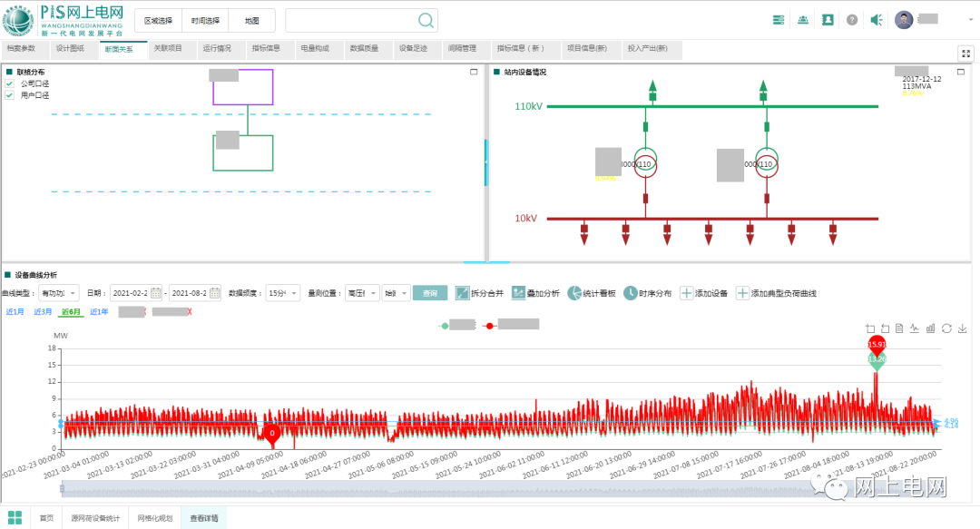Open the contacts address book icon
Image resolution: width=980 pixels, height=529 pixels.
(x=828, y=20)
